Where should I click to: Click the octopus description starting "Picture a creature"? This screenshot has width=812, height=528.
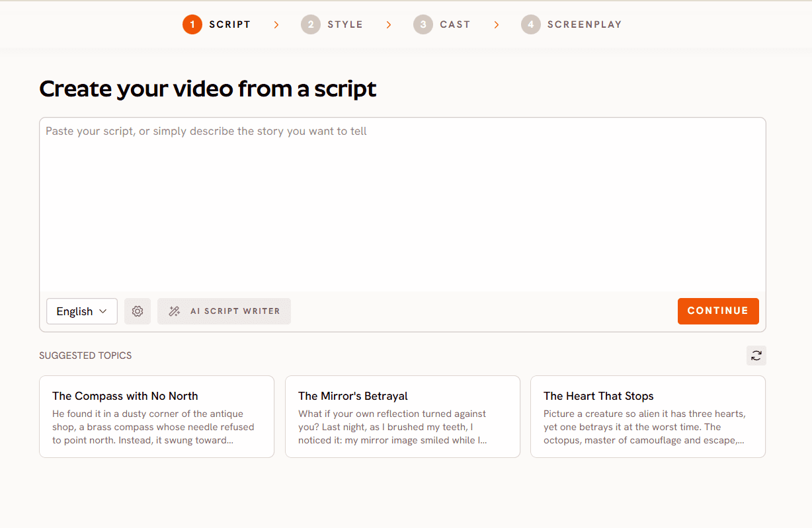tap(645, 427)
